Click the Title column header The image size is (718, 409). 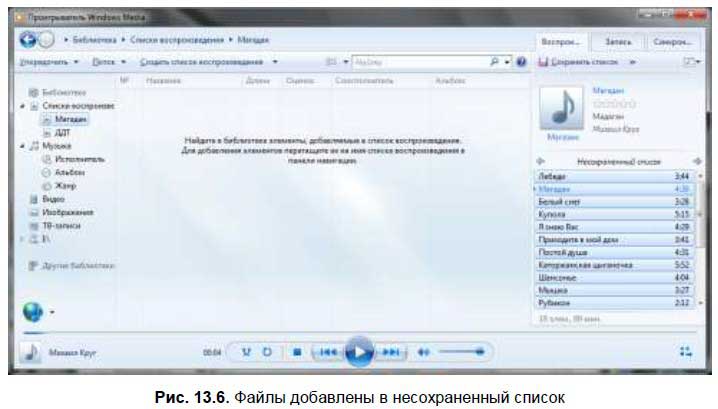coord(163,81)
